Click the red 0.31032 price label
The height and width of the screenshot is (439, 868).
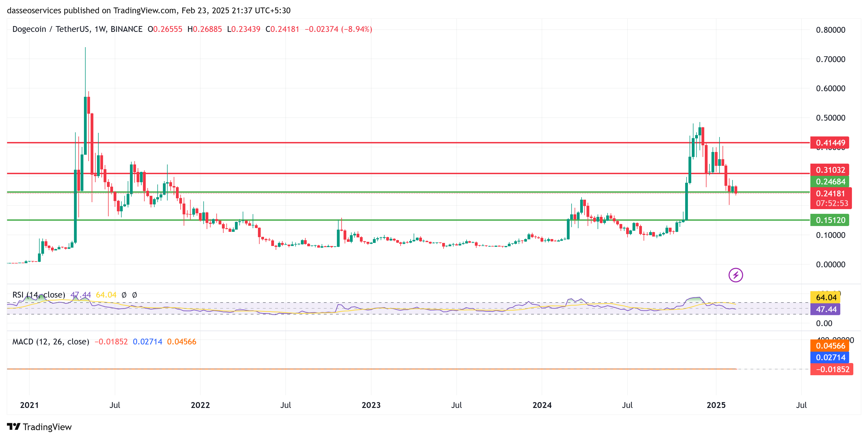829,170
